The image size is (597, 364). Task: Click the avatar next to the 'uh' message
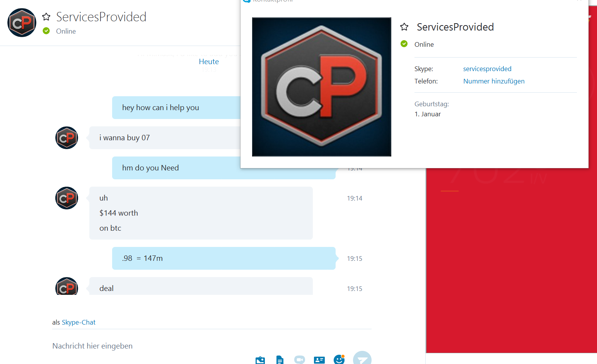(67, 198)
